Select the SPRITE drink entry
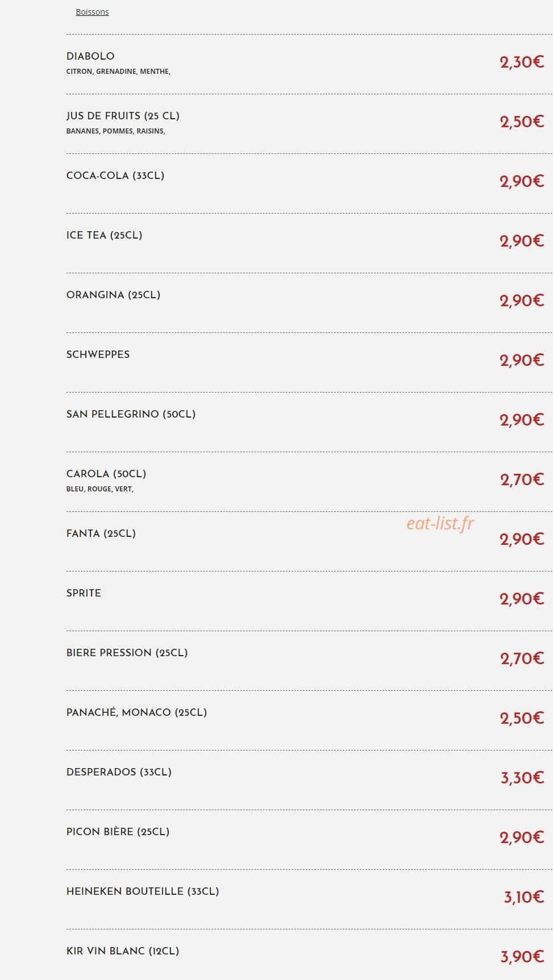Viewport: 553px width, 980px height. (84, 593)
